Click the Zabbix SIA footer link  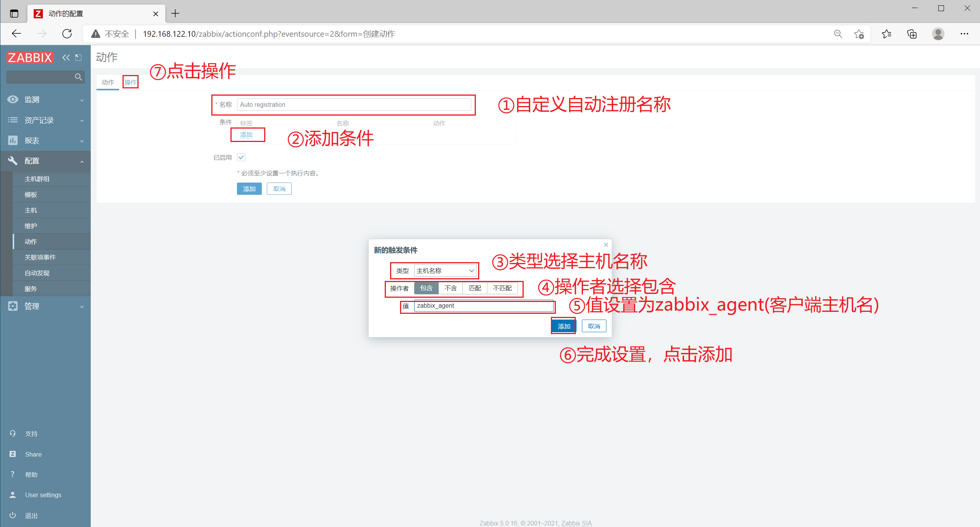[577, 523]
